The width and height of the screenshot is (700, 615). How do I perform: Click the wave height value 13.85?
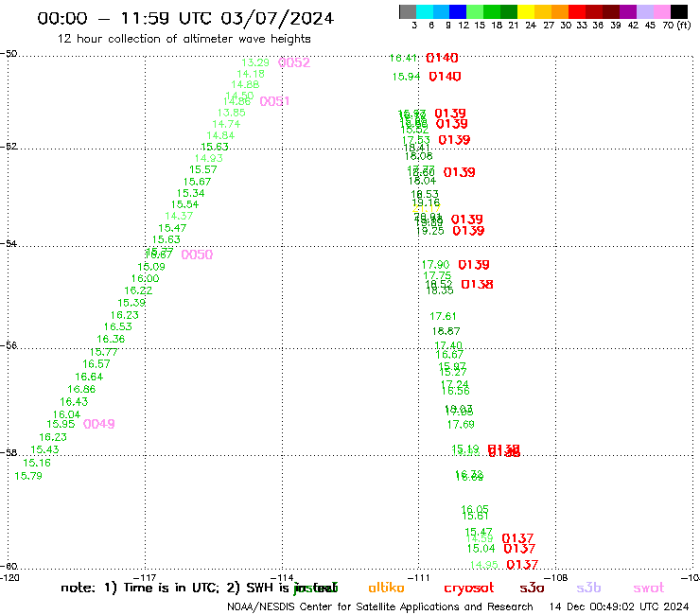pyautogui.click(x=231, y=113)
